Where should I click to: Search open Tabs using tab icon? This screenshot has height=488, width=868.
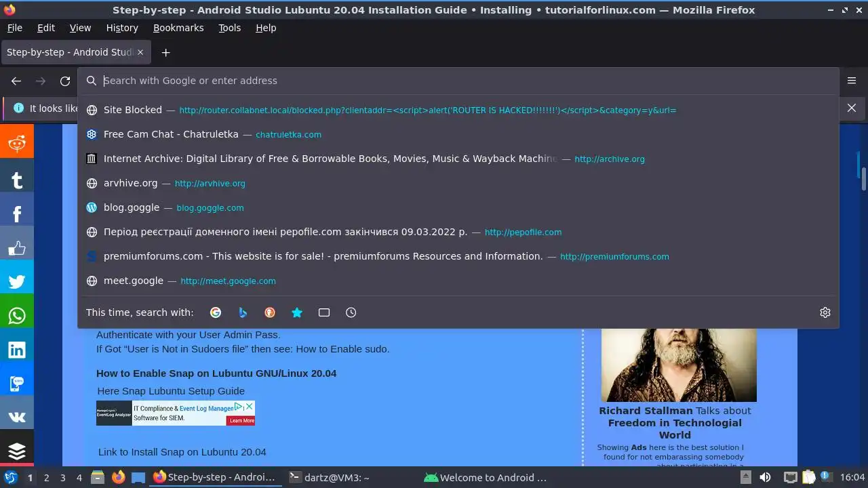coord(324,312)
